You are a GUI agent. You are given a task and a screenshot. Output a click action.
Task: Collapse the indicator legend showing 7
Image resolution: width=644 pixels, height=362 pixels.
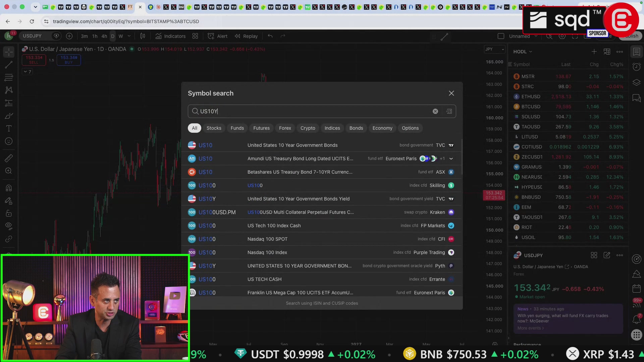[27, 72]
